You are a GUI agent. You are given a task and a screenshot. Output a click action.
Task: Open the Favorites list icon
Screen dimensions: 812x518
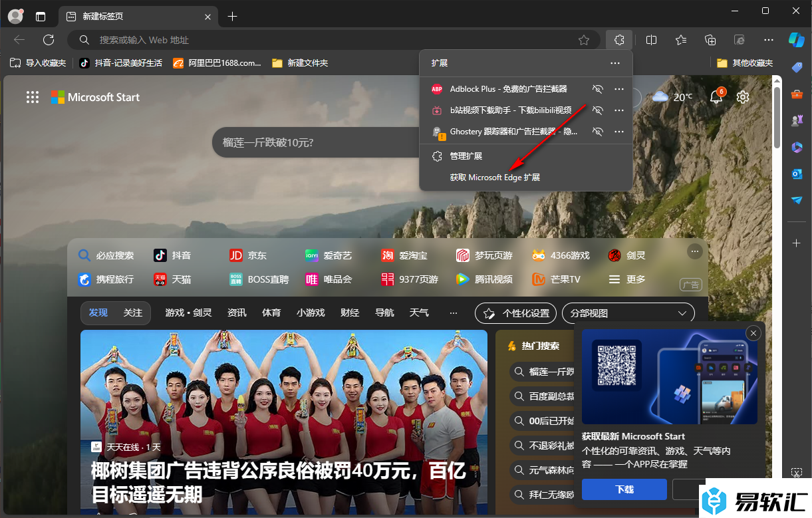(x=681, y=40)
